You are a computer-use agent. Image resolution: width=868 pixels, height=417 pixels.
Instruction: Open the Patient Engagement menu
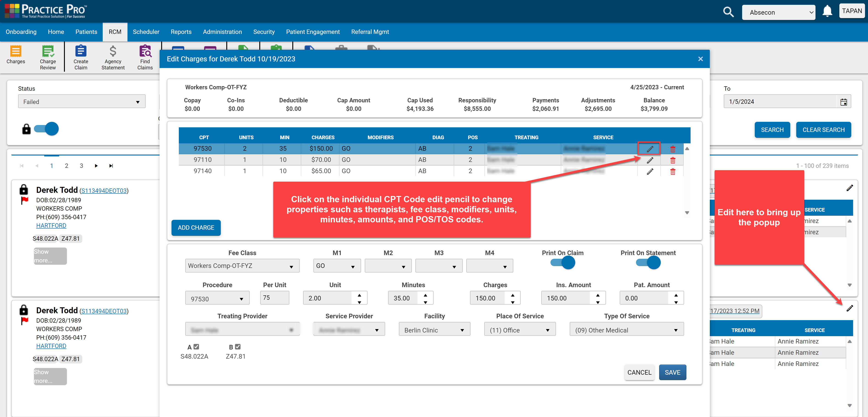[313, 32]
